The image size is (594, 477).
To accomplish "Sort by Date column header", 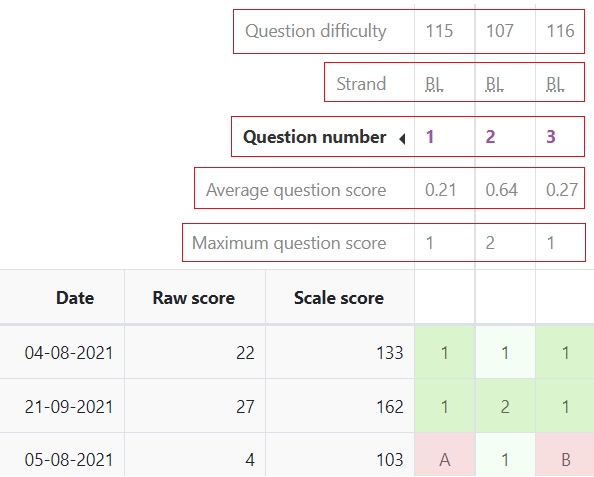I will (75, 298).
